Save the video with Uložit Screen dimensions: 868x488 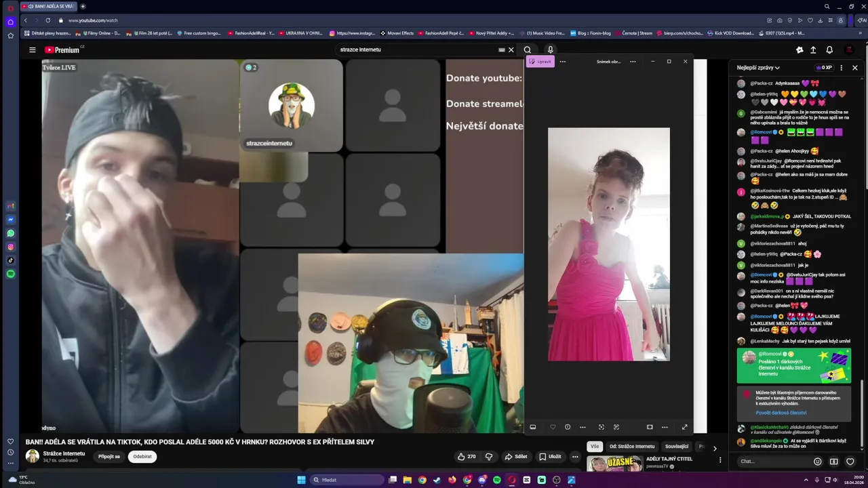[x=551, y=456]
